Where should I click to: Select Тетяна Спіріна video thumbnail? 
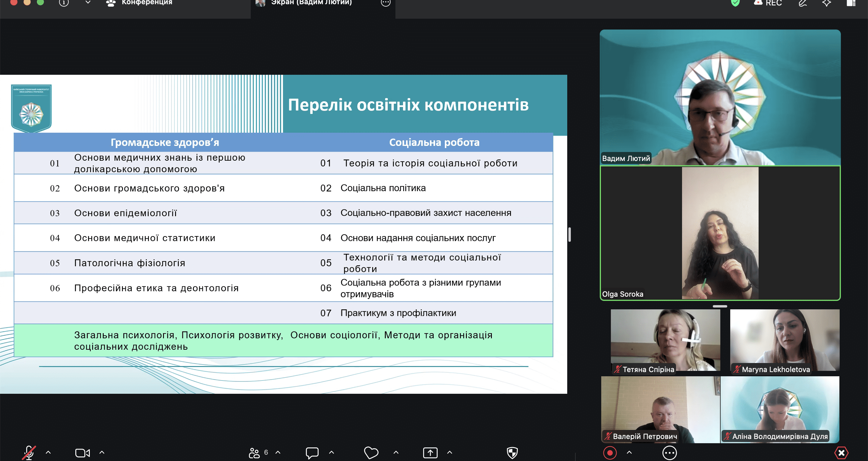coord(665,340)
